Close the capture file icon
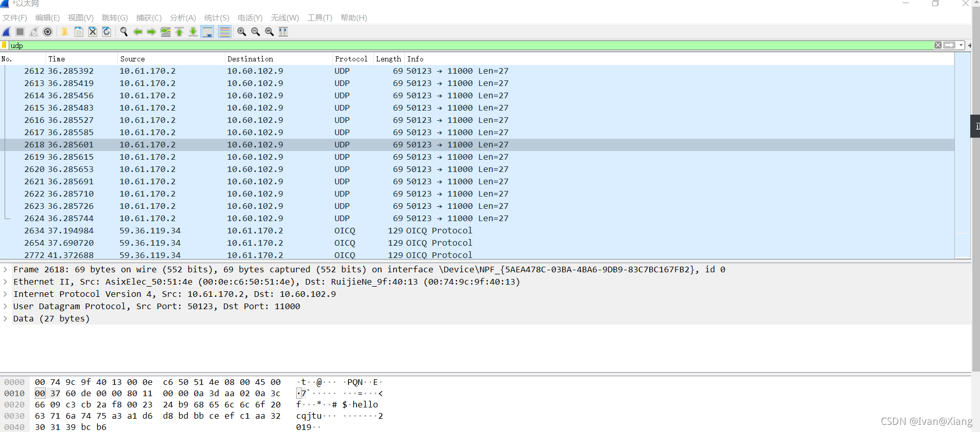This screenshot has width=980, height=432. [93, 32]
